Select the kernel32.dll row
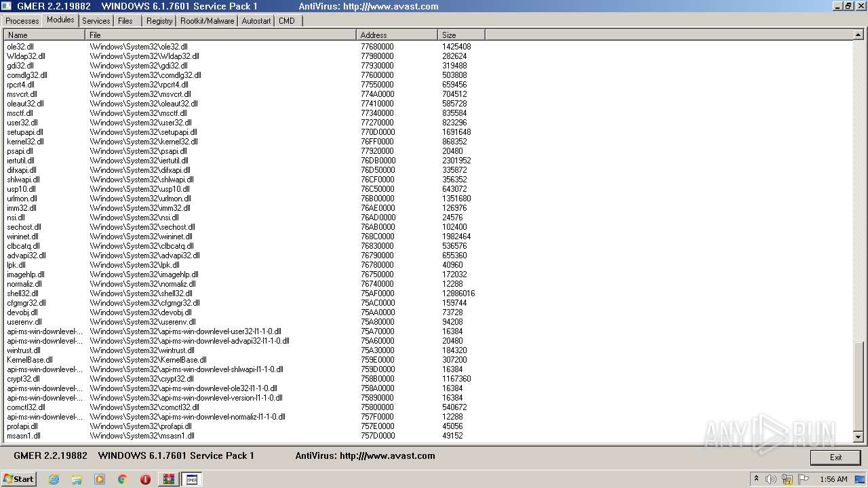Screen dimensions: 868x488 427,142
